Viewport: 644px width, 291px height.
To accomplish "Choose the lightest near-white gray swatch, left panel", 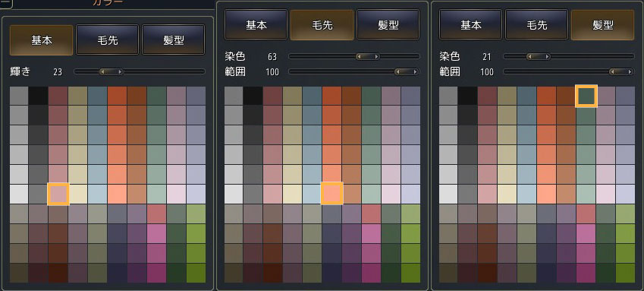I will click(18, 194).
